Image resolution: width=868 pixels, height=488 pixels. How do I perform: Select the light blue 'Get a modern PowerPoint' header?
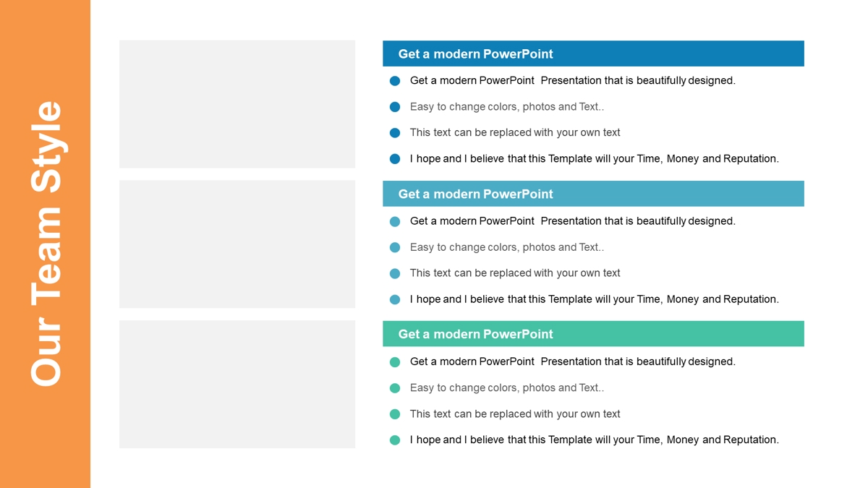593,194
